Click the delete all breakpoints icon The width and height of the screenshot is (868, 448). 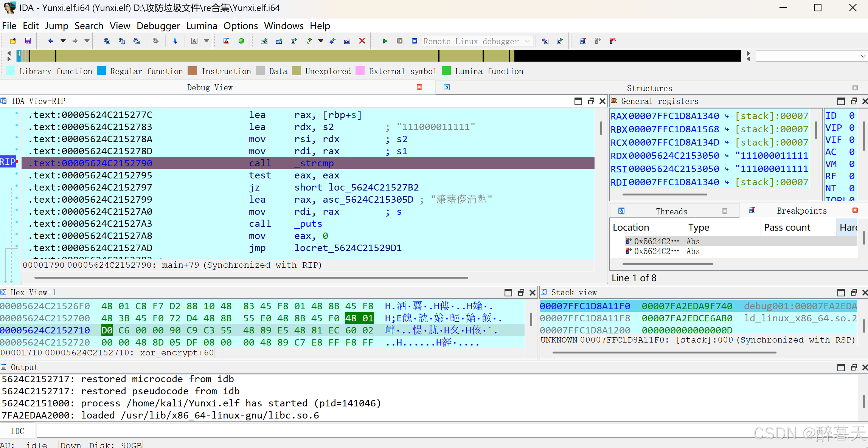point(613,41)
